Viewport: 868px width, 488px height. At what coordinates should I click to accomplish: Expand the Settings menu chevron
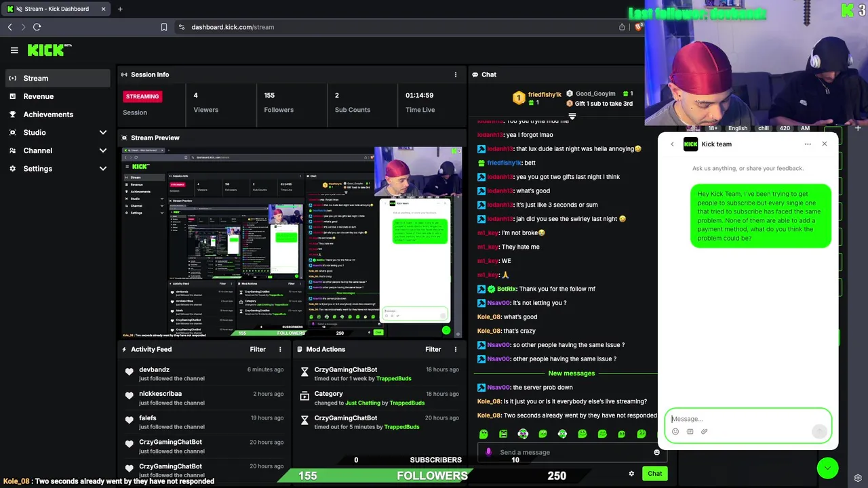point(103,169)
